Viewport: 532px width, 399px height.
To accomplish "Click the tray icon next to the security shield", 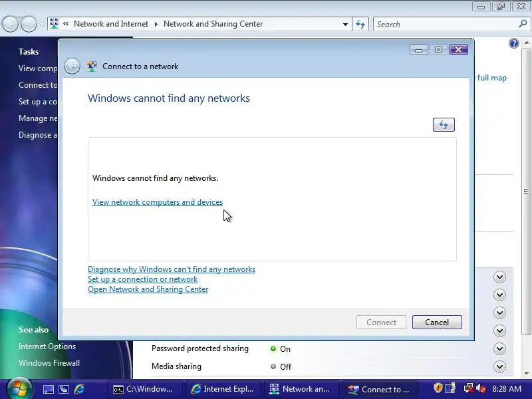I will 450,388.
